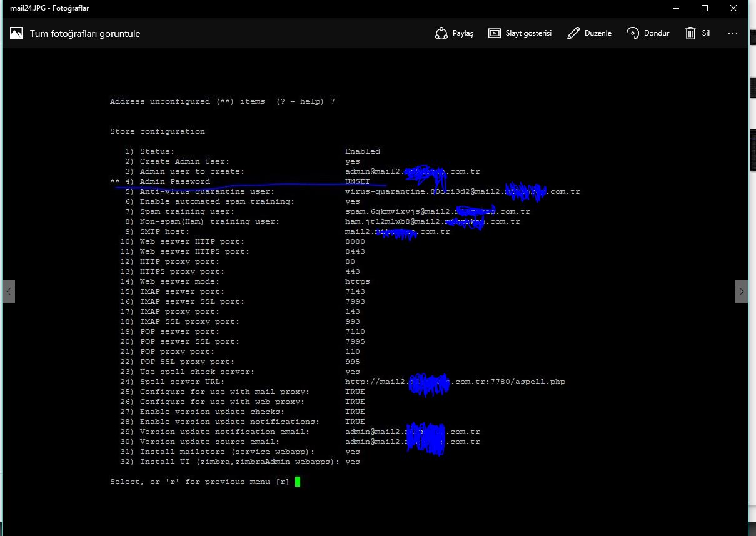Click '31) Install mailstore (service webapp):' line

218,452
